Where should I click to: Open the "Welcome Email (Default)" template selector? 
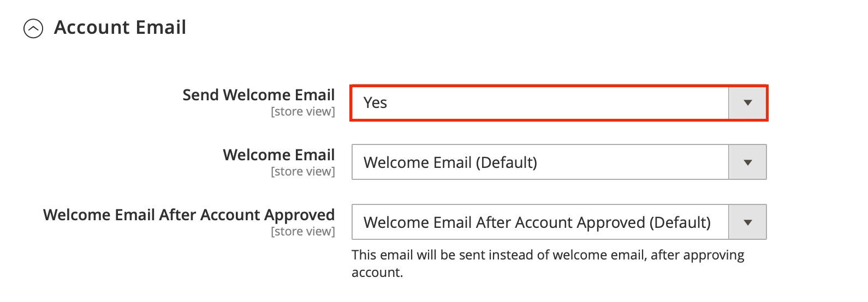point(450,162)
